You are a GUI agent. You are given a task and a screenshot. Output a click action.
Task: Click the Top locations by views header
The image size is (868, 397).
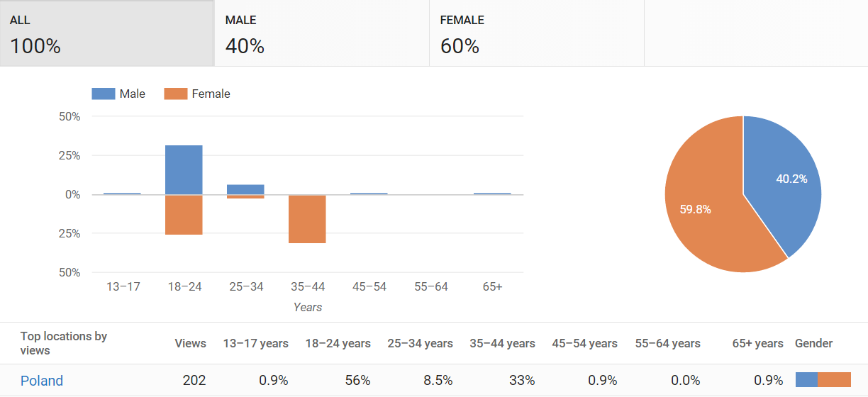coord(63,343)
